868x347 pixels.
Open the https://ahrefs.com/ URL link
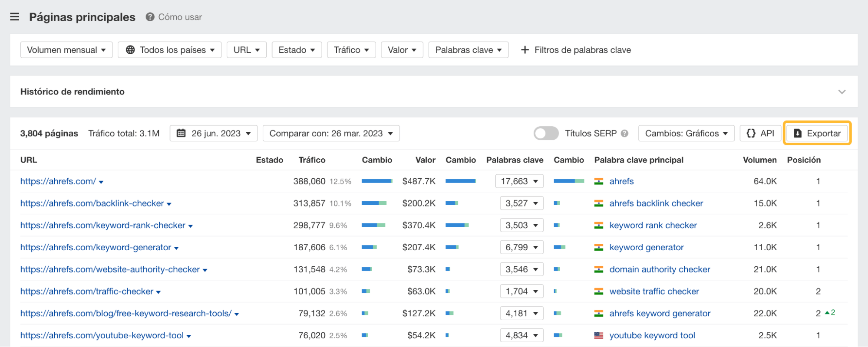click(58, 181)
